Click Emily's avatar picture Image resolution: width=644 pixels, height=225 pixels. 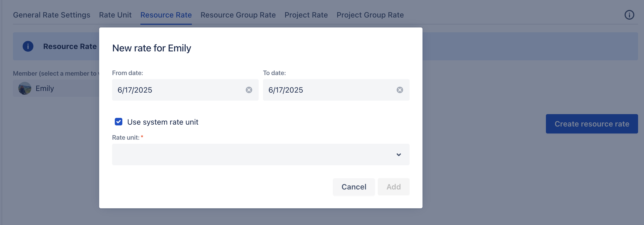coord(25,88)
